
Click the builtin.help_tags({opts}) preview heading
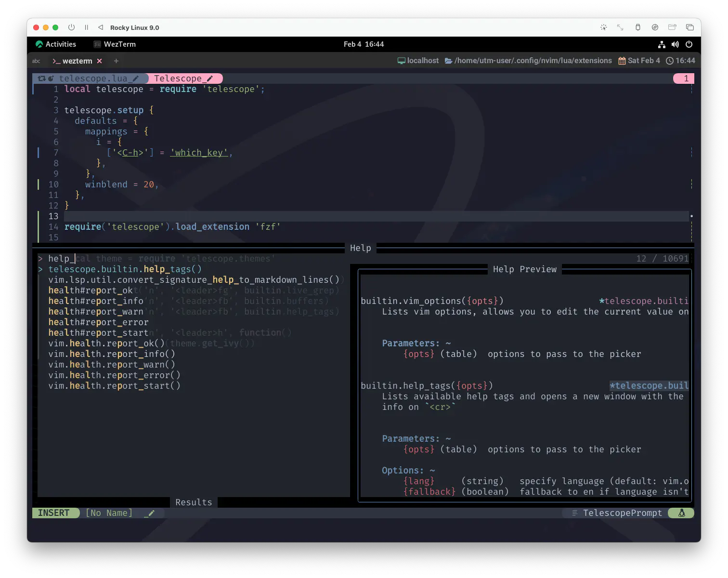(427, 386)
